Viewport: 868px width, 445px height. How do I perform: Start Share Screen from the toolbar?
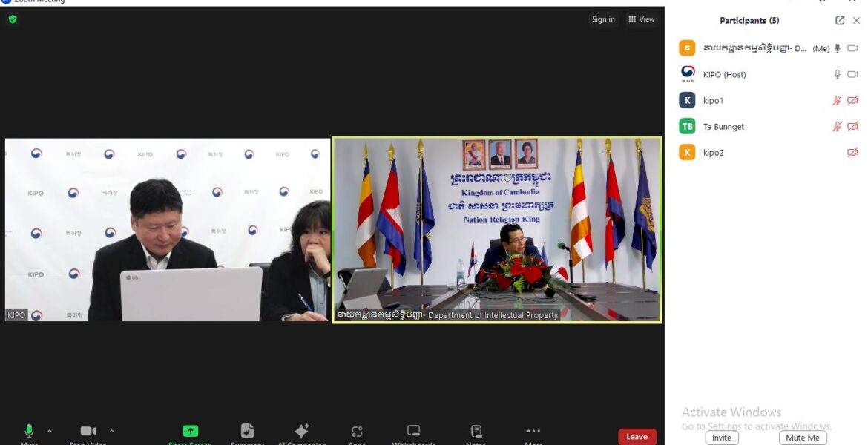(x=191, y=431)
